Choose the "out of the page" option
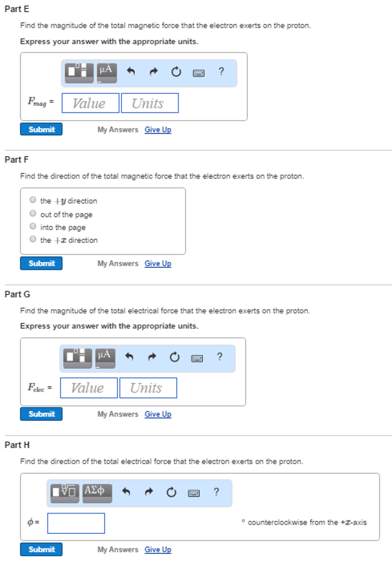The image size is (392, 565). [33, 213]
